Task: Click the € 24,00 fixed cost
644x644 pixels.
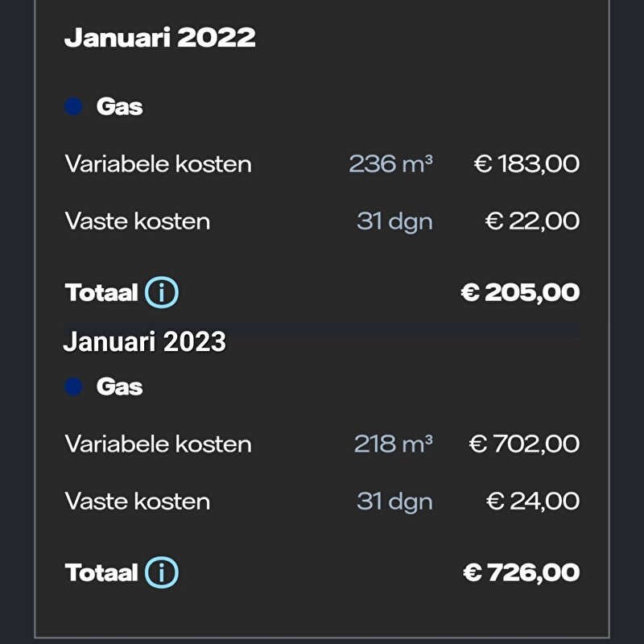Action: tap(533, 502)
